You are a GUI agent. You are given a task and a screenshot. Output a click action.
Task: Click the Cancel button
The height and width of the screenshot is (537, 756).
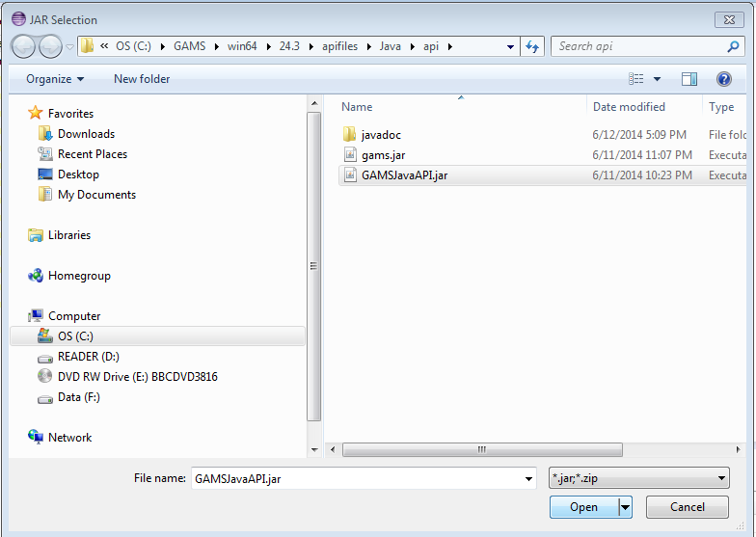point(687,507)
